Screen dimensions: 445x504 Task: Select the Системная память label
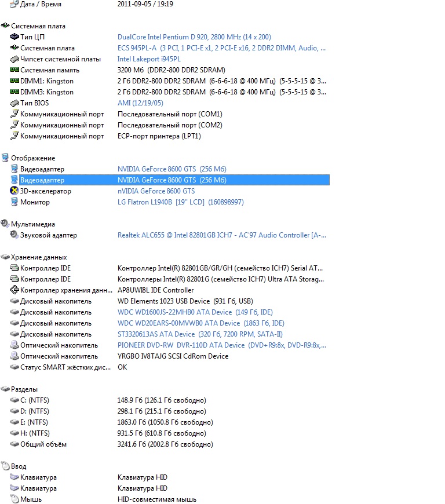point(49,70)
